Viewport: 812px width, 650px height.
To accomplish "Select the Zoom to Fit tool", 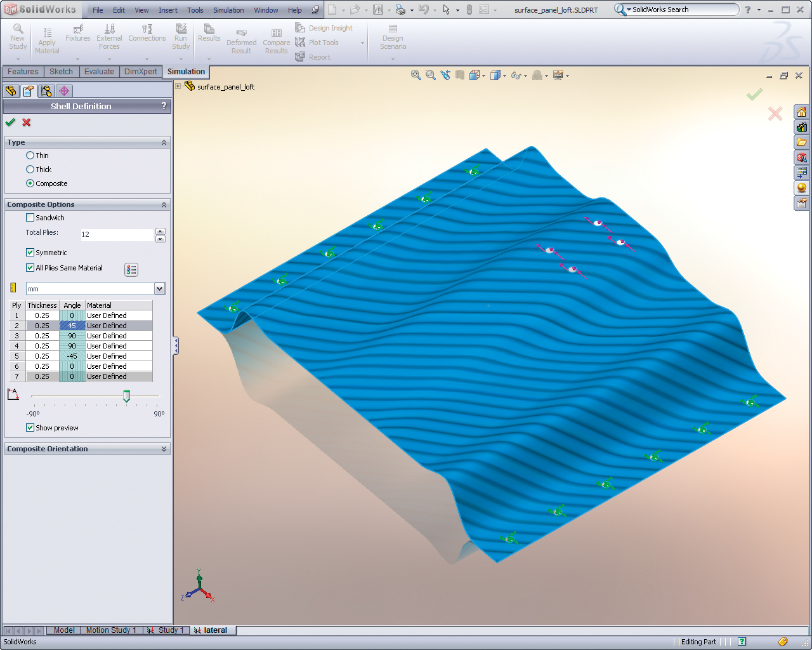I will (416, 75).
